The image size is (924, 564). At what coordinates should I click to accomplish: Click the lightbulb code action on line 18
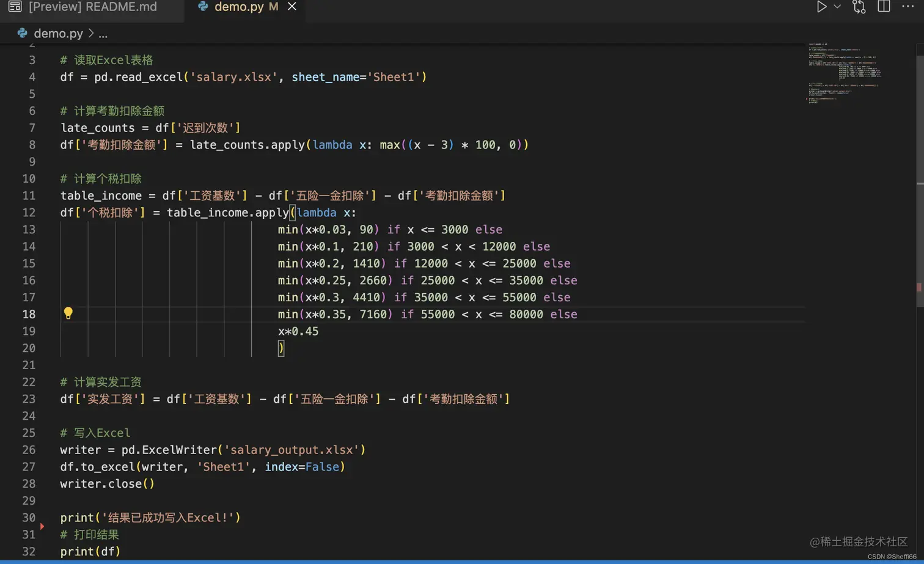68,313
